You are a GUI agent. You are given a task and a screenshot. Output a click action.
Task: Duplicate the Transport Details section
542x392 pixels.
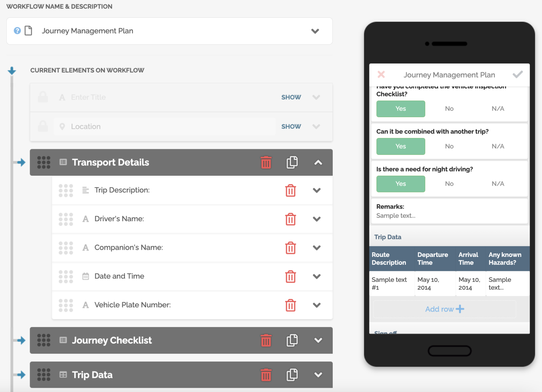pos(292,162)
